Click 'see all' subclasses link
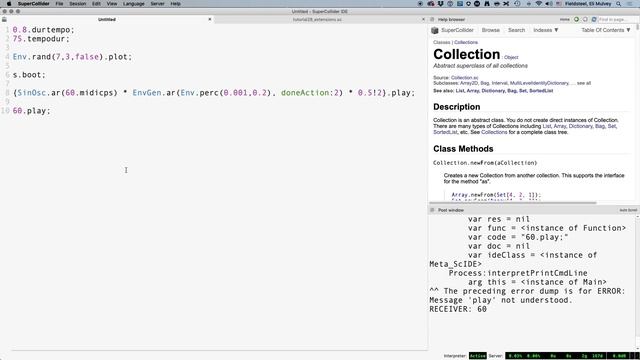 pyautogui.click(x=584, y=83)
